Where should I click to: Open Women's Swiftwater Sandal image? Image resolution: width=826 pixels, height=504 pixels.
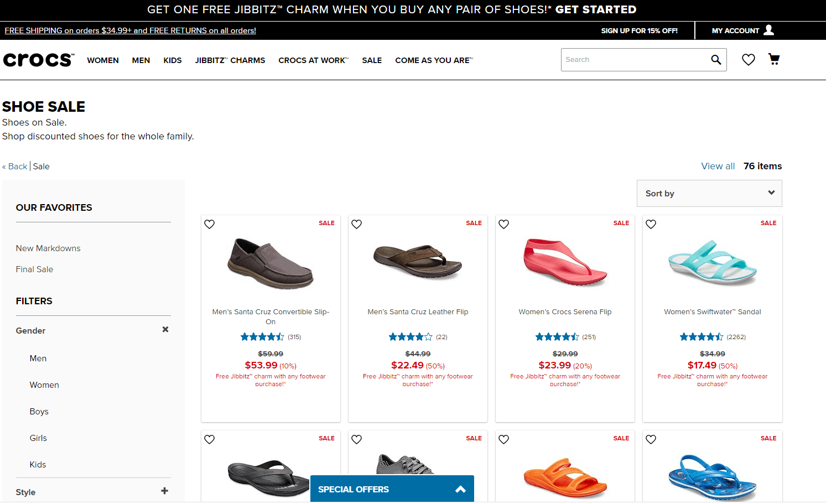tap(713, 262)
